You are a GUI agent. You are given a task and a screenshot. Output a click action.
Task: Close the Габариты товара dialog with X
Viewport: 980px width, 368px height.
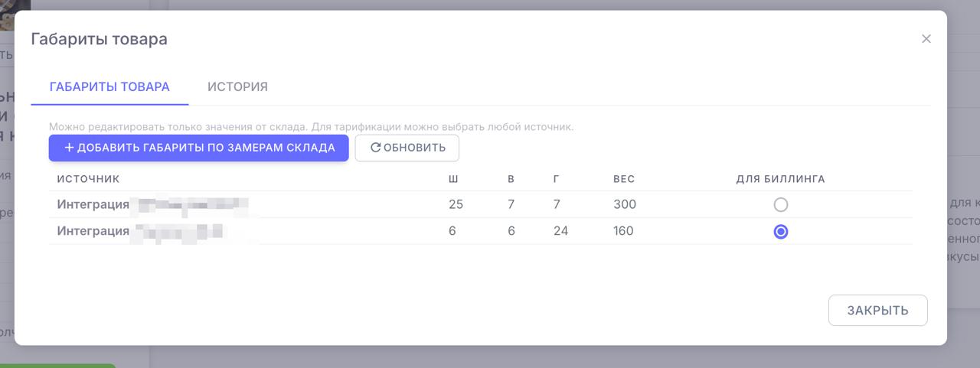click(926, 39)
